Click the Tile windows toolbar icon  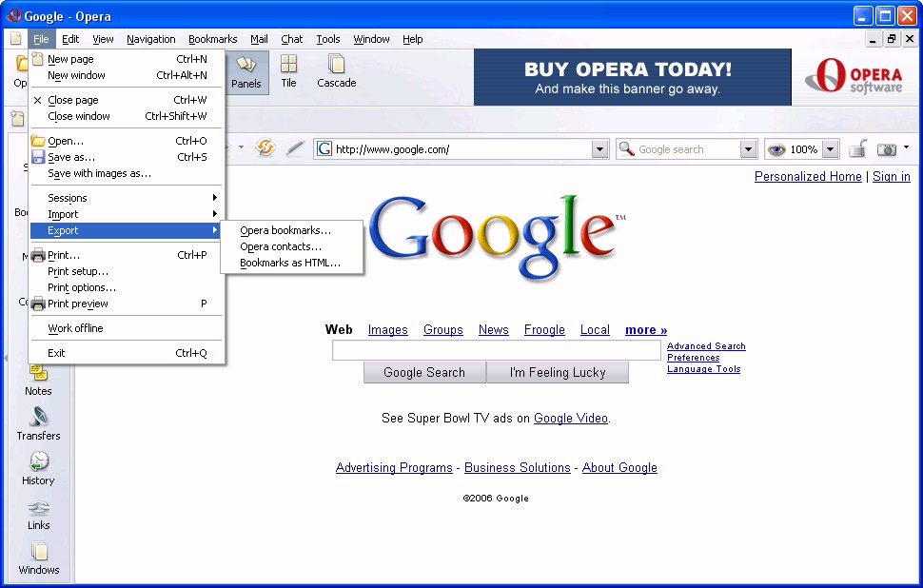pyautogui.click(x=288, y=70)
